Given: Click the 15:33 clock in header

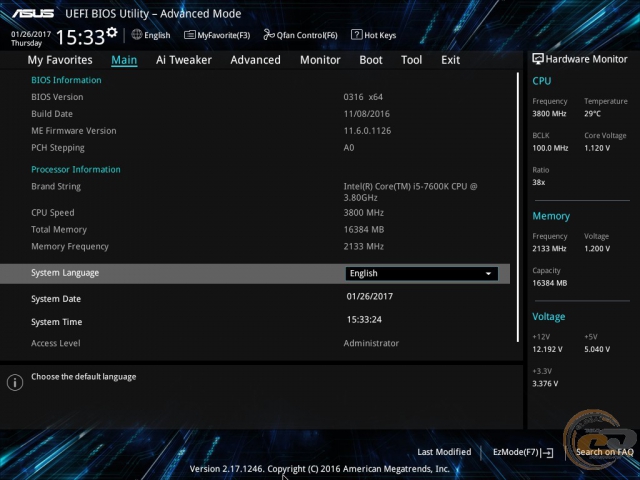Looking at the screenshot, I should [x=80, y=37].
